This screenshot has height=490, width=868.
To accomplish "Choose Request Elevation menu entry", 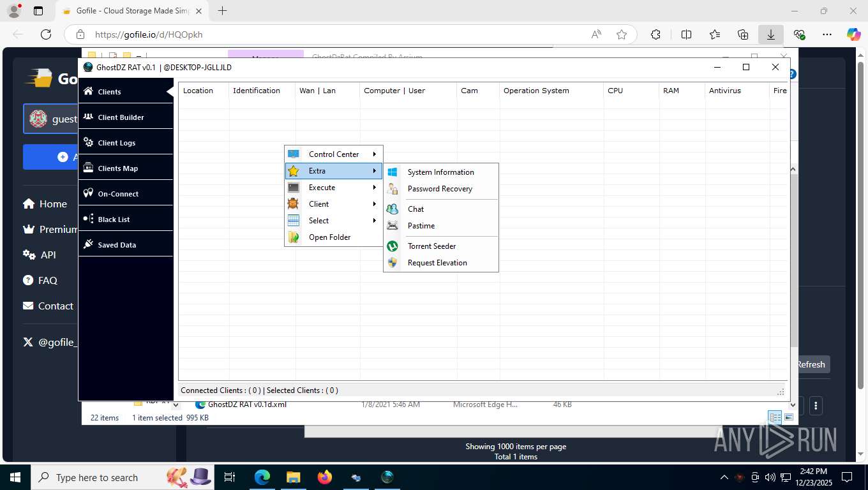I will (x=441, y=262).
